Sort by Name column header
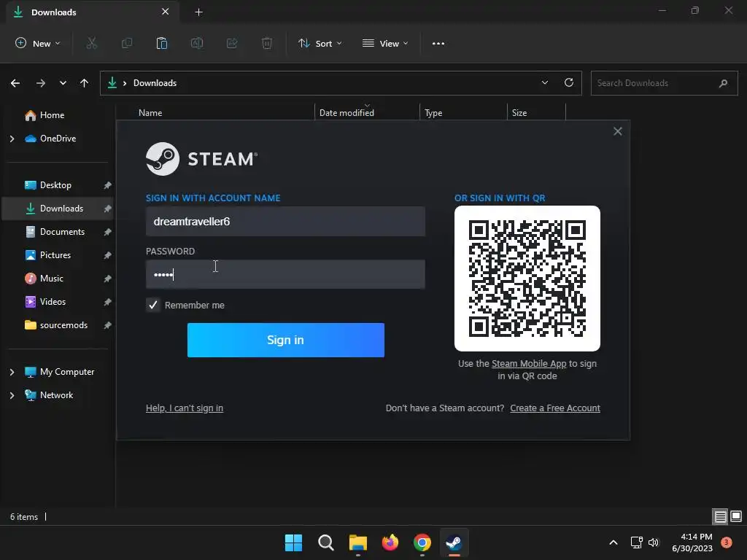Viewport: 747px width, 560px height. click(x=150, y=113)
